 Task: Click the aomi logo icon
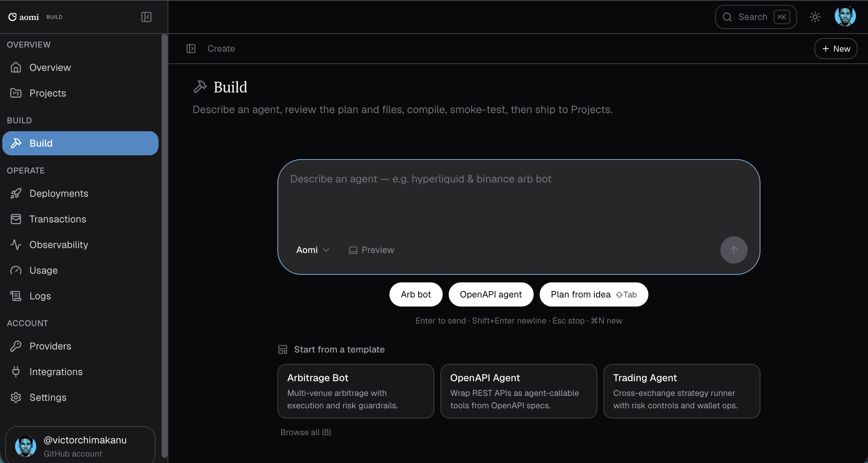(12, 17)
